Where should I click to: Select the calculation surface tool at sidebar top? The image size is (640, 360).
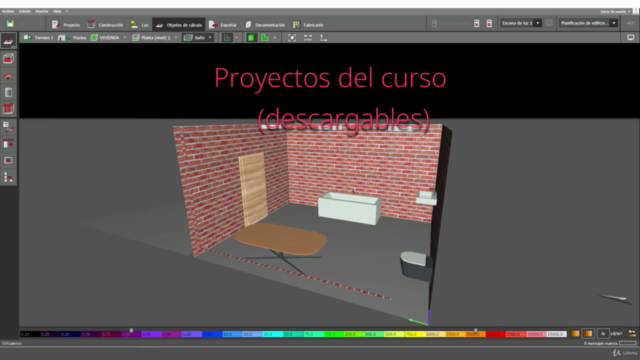9,41
